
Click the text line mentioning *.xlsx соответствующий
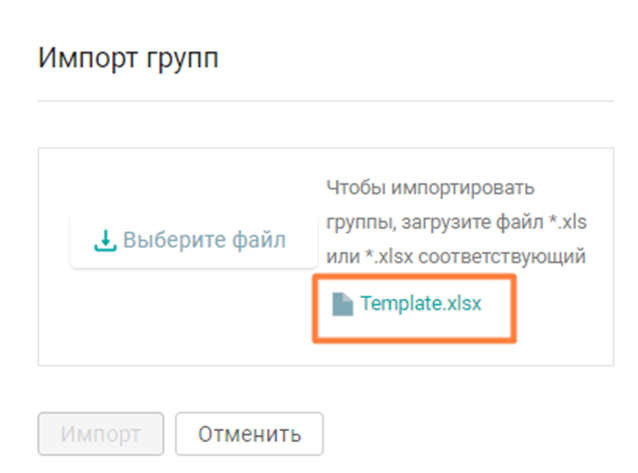(x=456, y=257)
